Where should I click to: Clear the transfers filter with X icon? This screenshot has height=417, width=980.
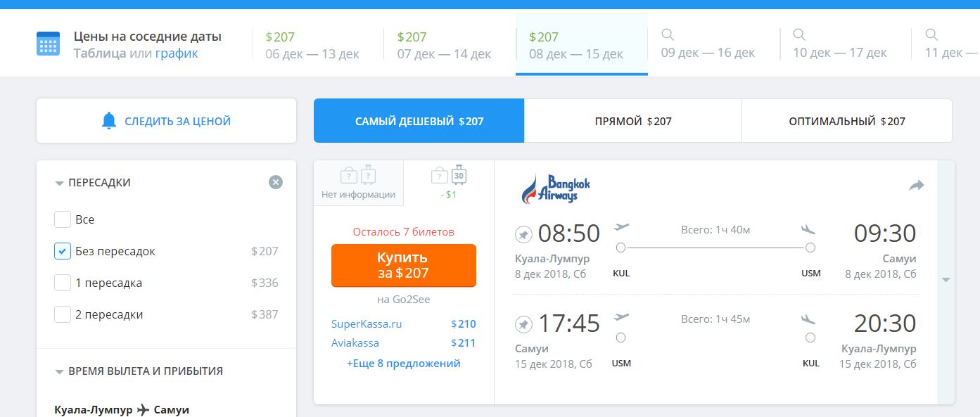coord(276,182)
